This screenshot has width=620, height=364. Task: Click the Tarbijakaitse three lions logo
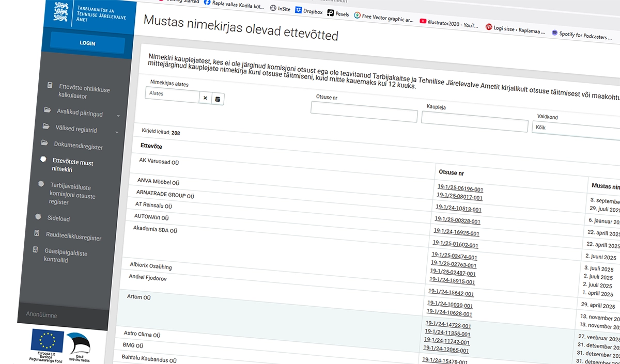(61, 12)
